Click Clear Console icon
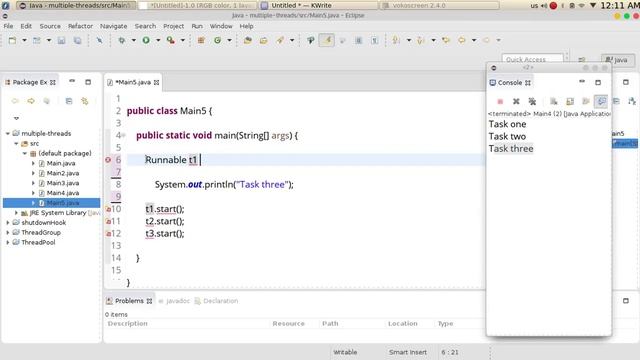 [x=553, y=101]
